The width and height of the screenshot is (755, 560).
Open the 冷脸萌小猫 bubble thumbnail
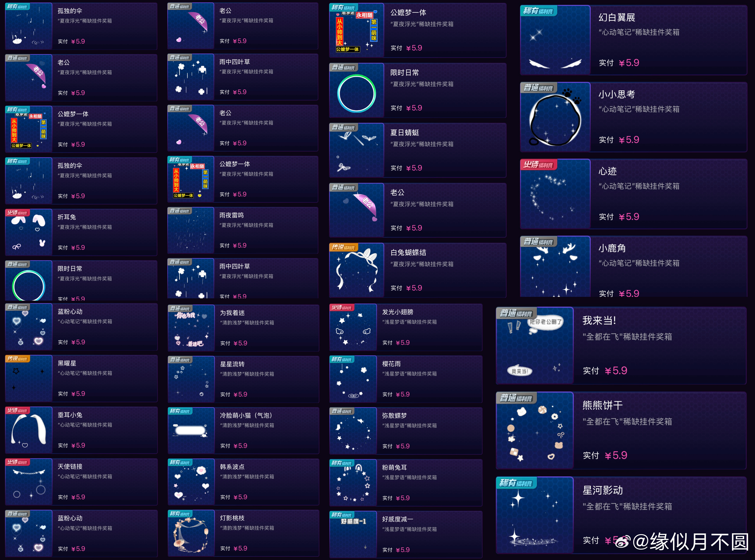pos(191,431)
